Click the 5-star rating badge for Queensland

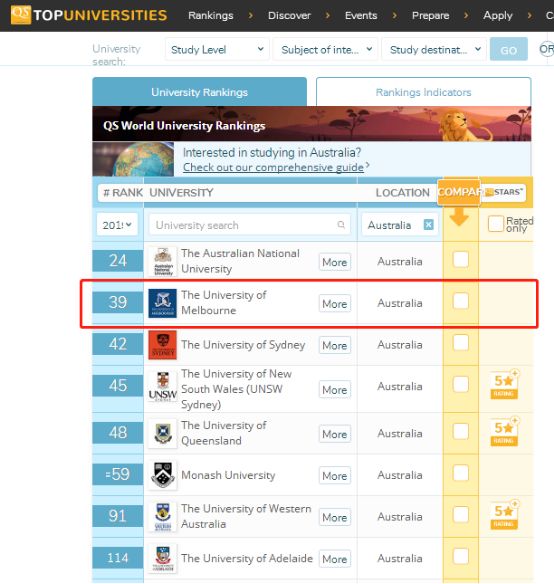[x=504, y=432]
